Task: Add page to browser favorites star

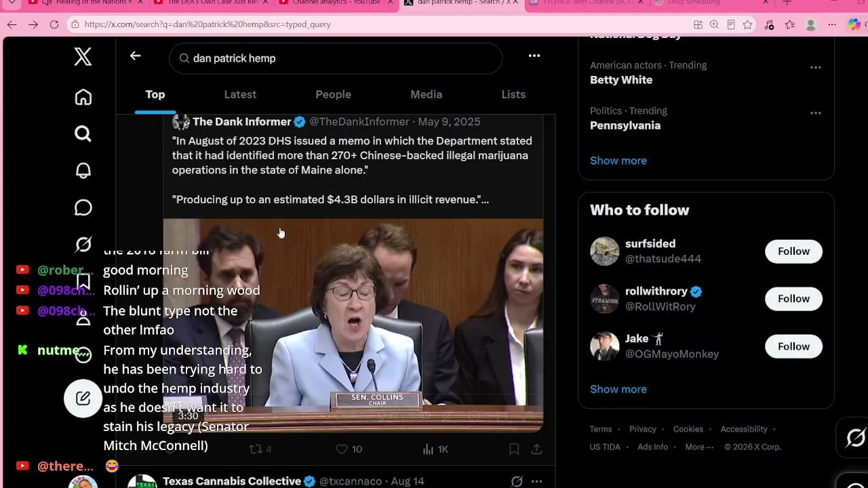Action: [747, 24]
